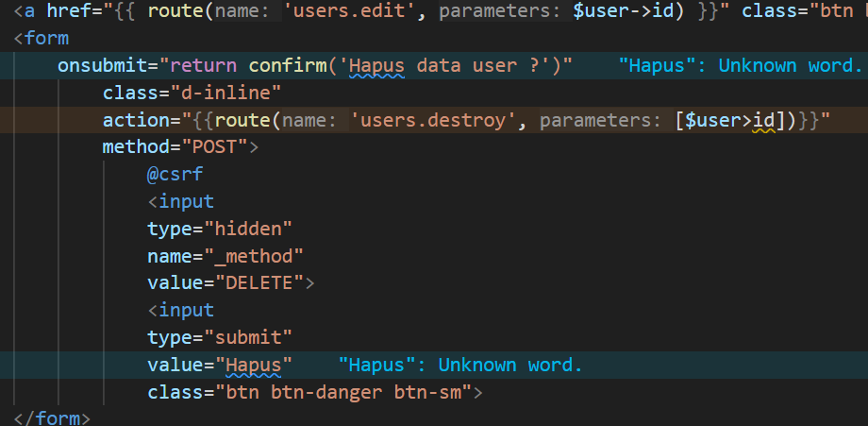Click the squiggly-underlined id after $user
This screenshot has width=868, height=426.
[x=762, y=121]
